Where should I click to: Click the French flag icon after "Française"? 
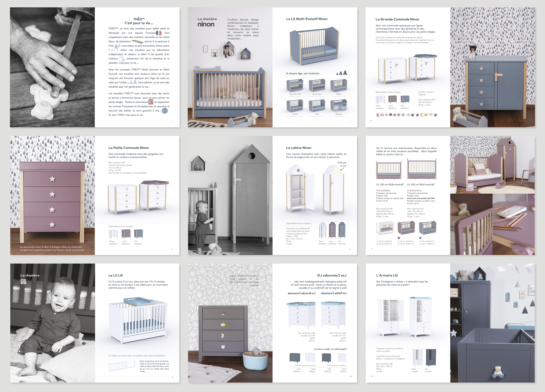pos(159,33)
